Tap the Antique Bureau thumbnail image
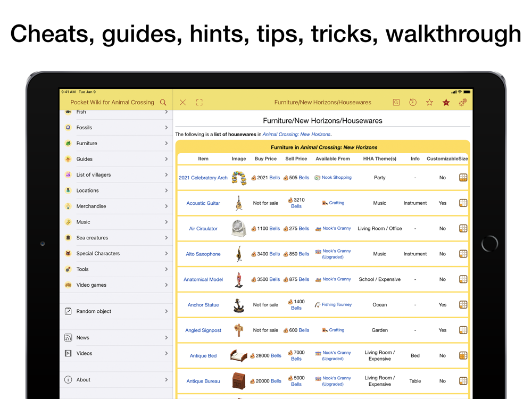 [x=239, y=381]
